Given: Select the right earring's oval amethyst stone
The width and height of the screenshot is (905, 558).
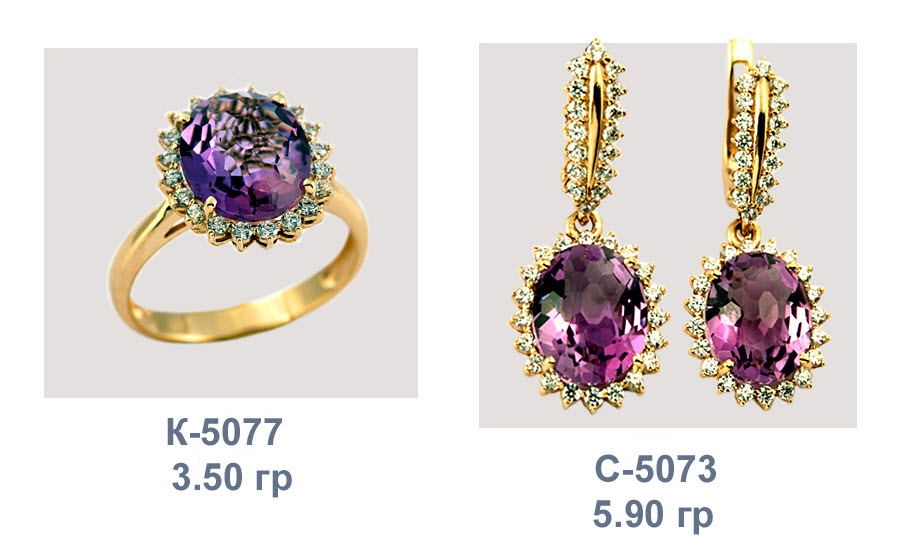Looking at the screenshot, I should pyautogui.click(x=758, y=319).
